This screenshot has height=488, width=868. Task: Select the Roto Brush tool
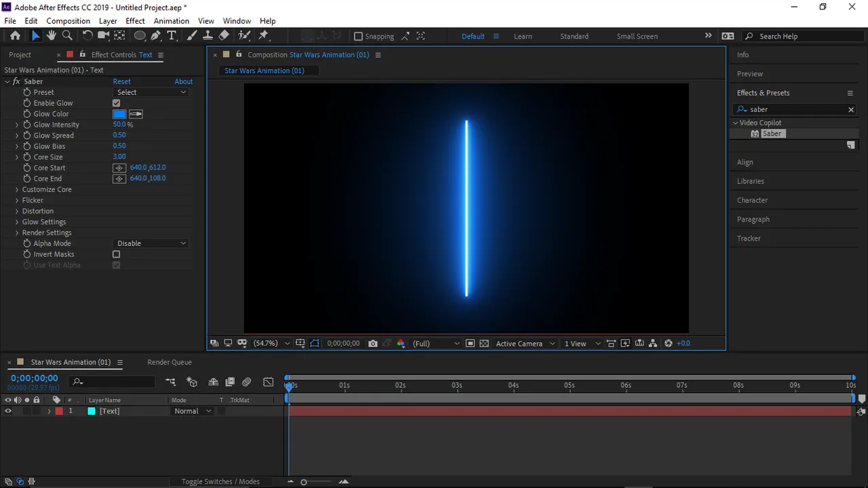(244, 36)
